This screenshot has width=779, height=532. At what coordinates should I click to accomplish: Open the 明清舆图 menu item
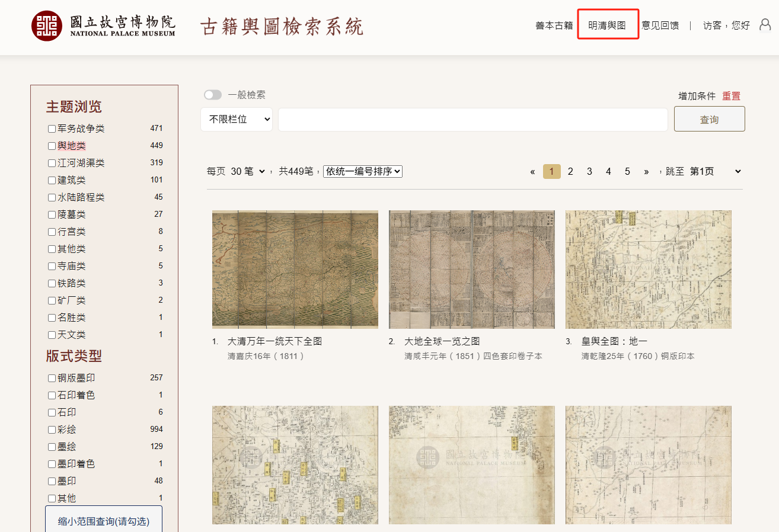pyautogui.click(x=607, y=25)
